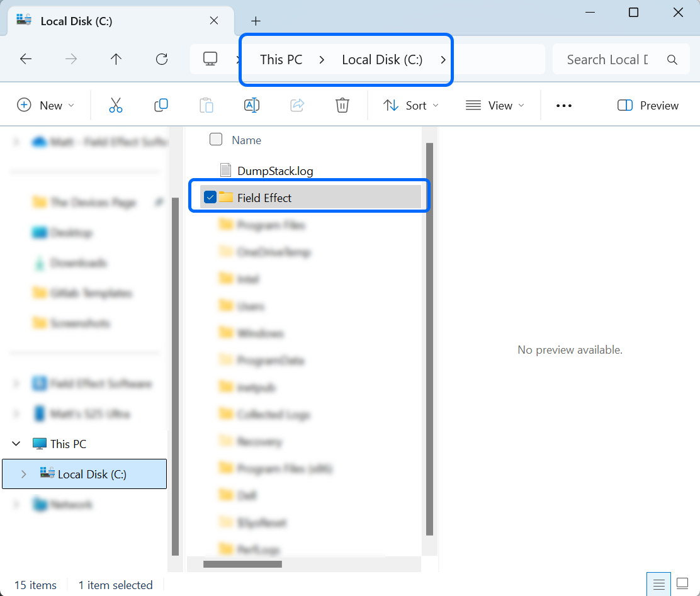Click the Paste clipboard icon
This screenshot has width=700, height=596.
tap(206, 105)
